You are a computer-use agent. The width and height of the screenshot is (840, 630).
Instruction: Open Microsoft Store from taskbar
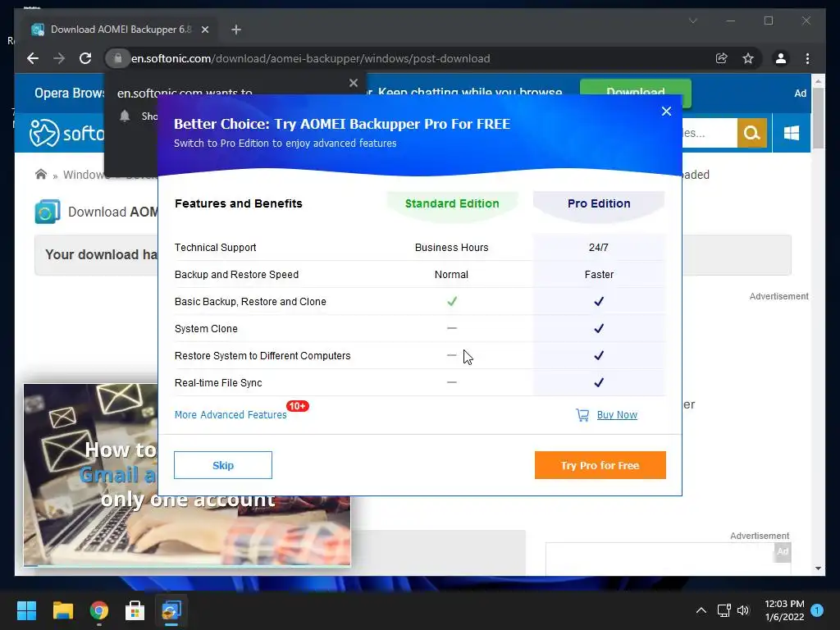135,610
